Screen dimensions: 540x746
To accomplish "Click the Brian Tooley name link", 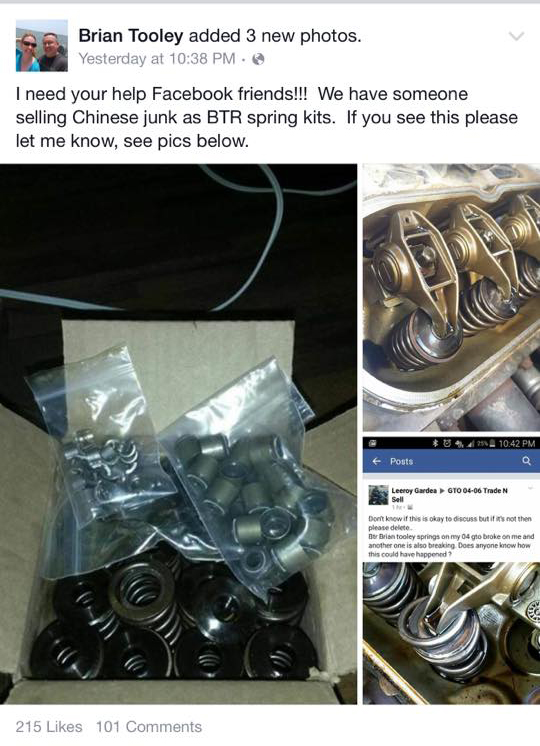I will pyautogui.click(x=131, y=35).
